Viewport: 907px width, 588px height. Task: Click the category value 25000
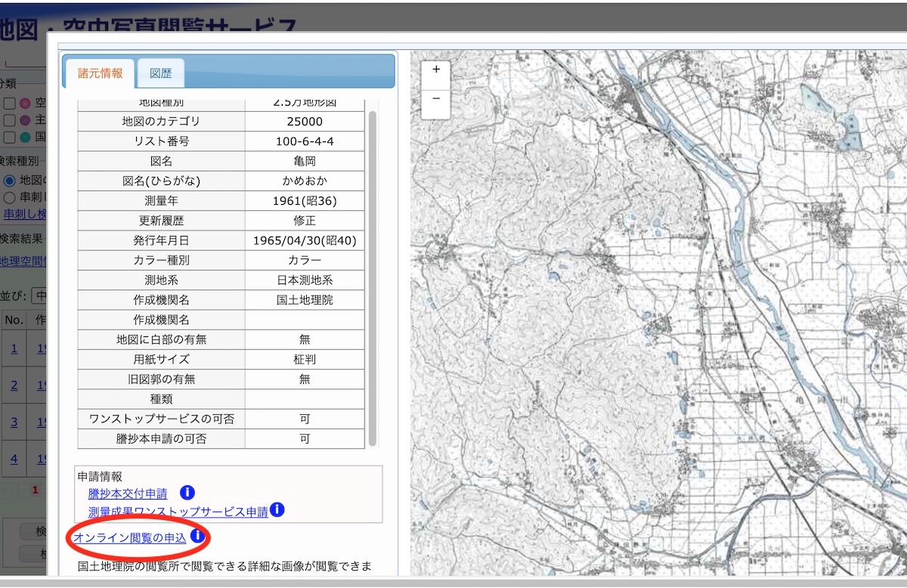(305, 122)
